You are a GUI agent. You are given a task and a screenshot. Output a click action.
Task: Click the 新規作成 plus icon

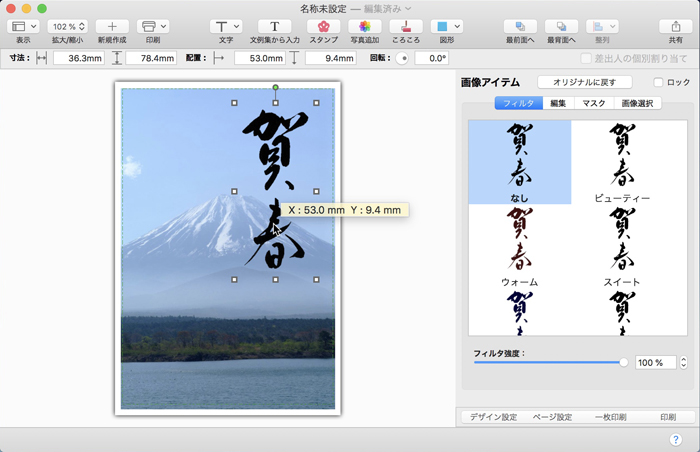pos(112,26)
